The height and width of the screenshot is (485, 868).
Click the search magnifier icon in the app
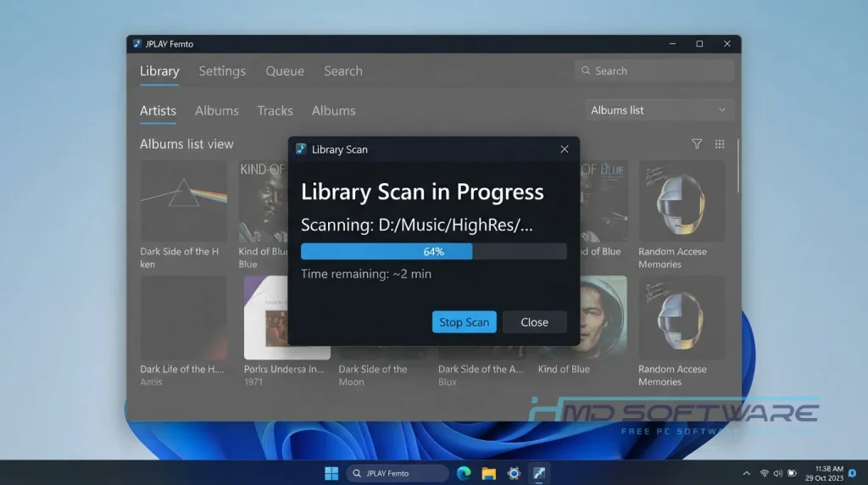click(x=586, y=70)
